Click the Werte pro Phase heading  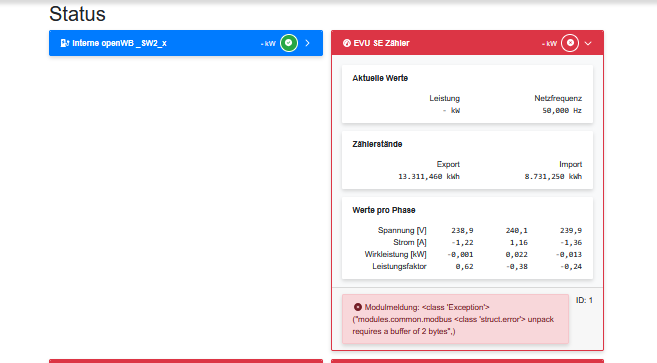tap(384, 210)
